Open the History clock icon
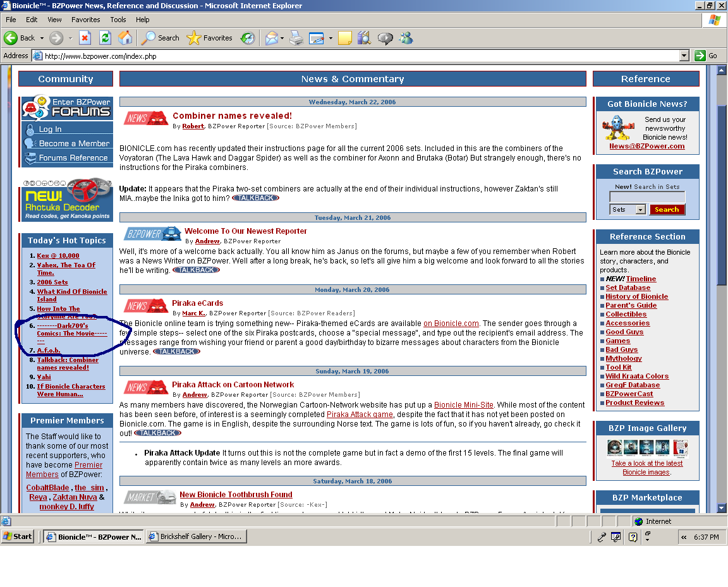This screenshot has height=587, width=728. coord(248,38)
